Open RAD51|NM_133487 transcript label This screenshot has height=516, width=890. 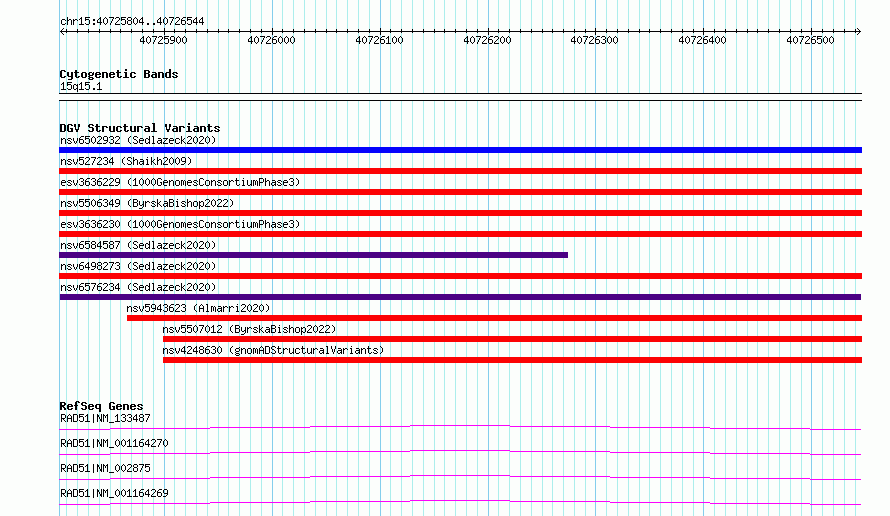[105, 418]
